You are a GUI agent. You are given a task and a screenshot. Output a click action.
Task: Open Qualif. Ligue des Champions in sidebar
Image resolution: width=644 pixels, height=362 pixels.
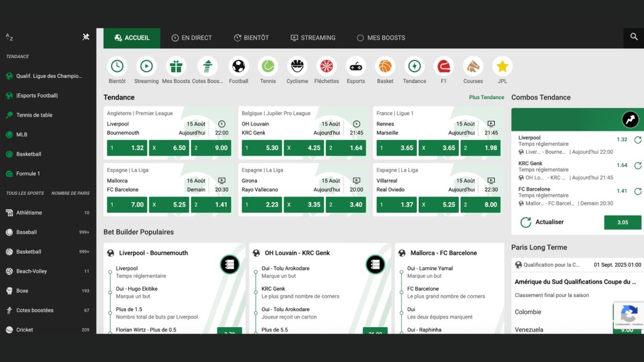[48, 76]
